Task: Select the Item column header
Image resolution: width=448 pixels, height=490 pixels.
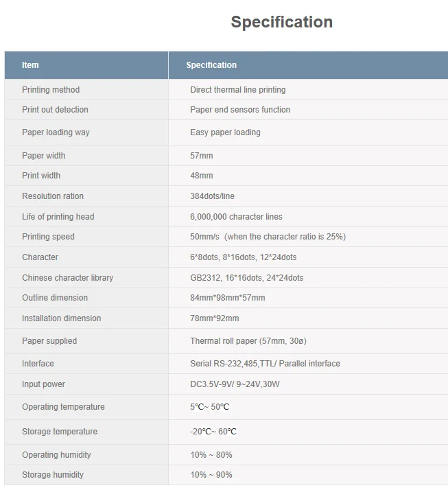Action: (x=30, y=65)
